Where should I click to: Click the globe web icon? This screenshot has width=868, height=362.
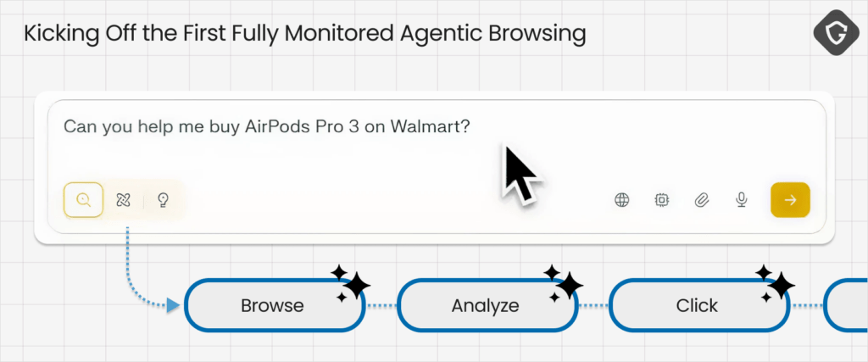[622, 200]
